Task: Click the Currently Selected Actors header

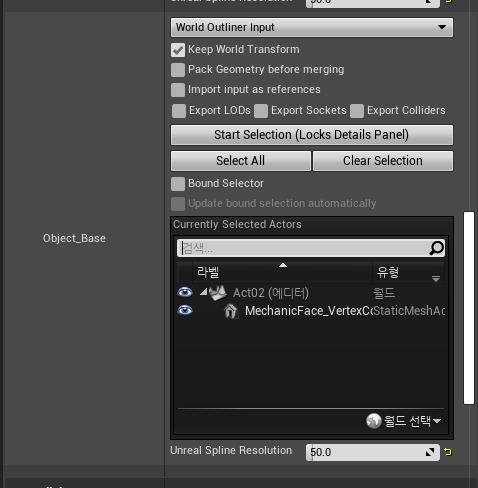Action: [237, 224]
